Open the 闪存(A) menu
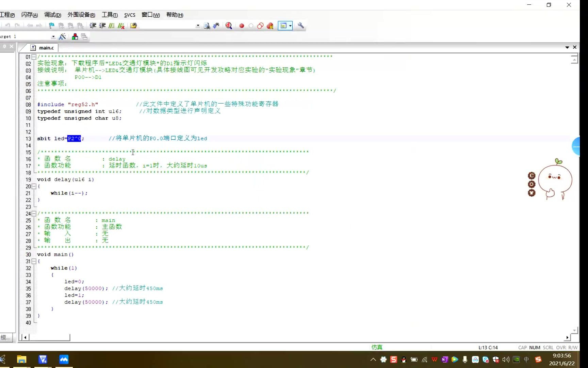The height and width of the screenshot is (368, 588). point(29,15)
